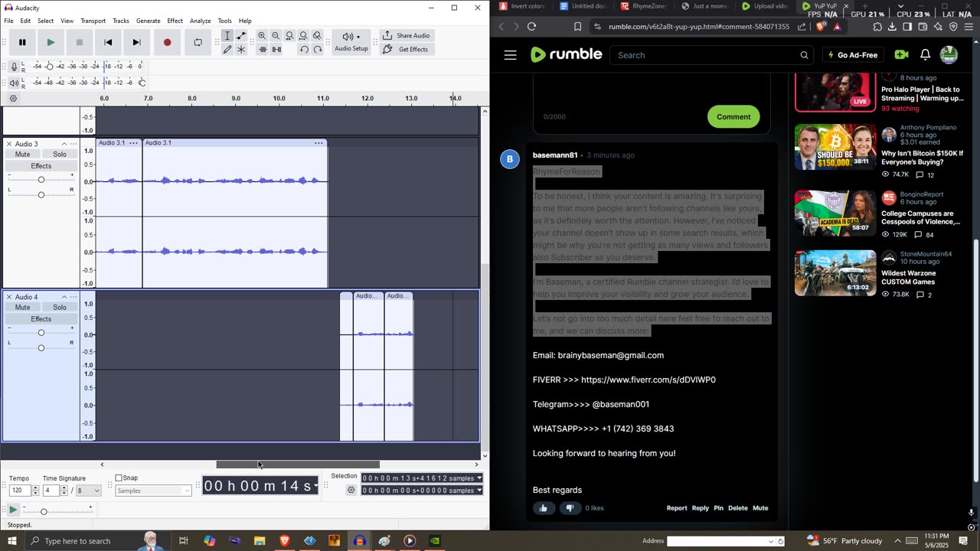Open Rumble hamburger menu

[x=511, y=55]
